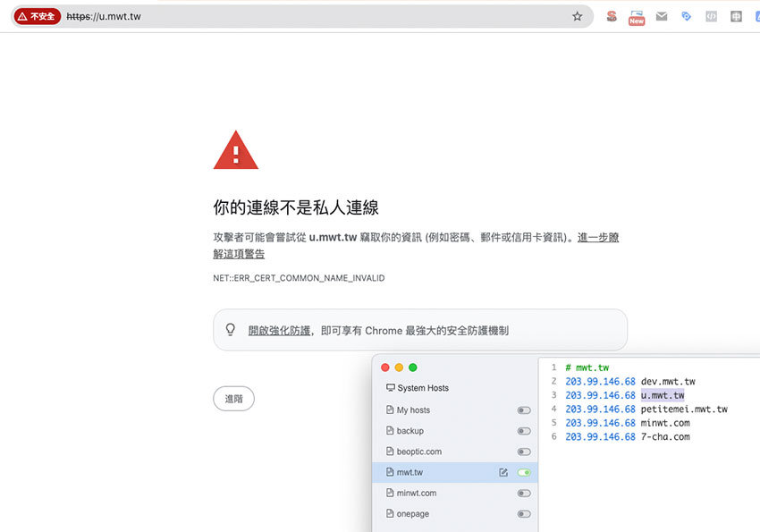Click the yellow minimize button of hosts window
The height and width of the screenshot is (532, 760).
pos(399,367)
